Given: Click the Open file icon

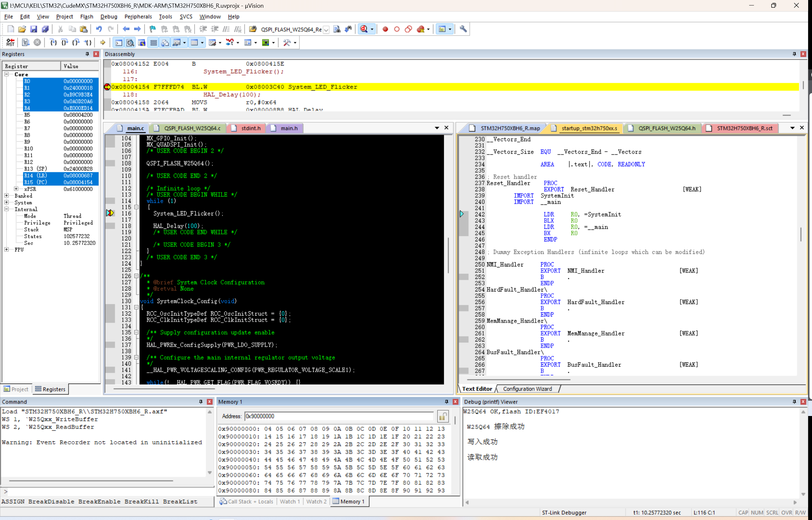Looking at the screenshot, I should pos(22,29).
